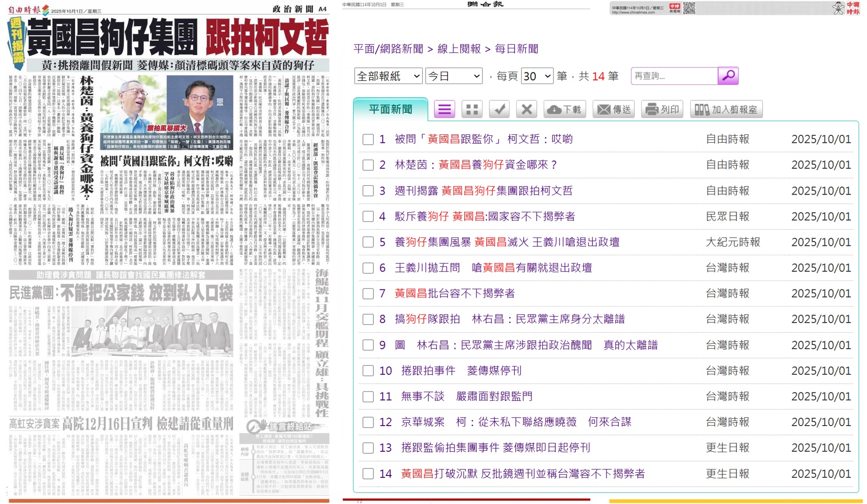Open the 大紀元時報 article about 王義川
The width and height of the screenshot is (867, 504).
pos(507,242)
